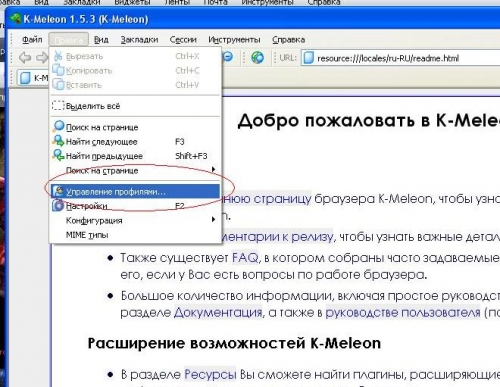Image resolution: width=500 pixels, height=387 pixels.
Task: Close the opened Правка menu header
Action: [69, 40]
